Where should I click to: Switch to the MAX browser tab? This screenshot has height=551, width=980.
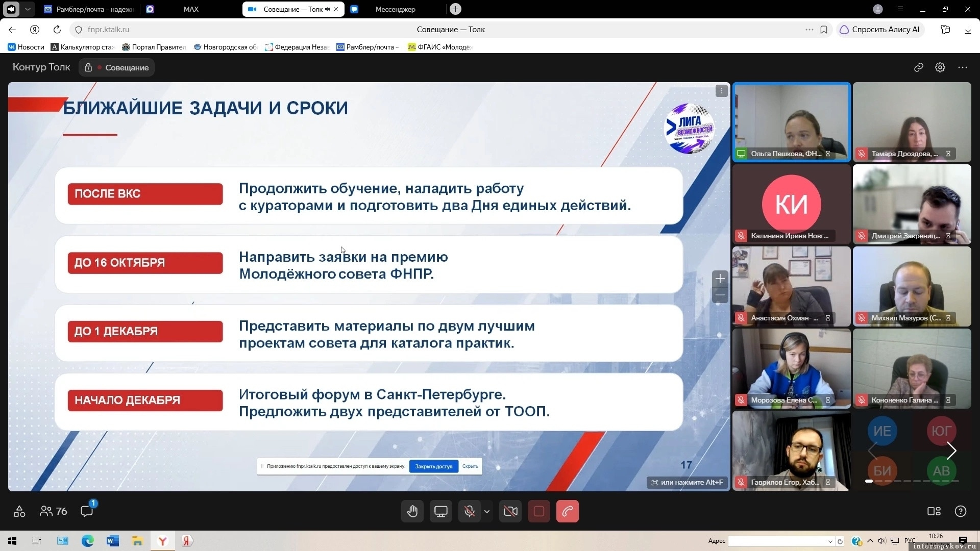pyautogui.click(x=191, y=9)
